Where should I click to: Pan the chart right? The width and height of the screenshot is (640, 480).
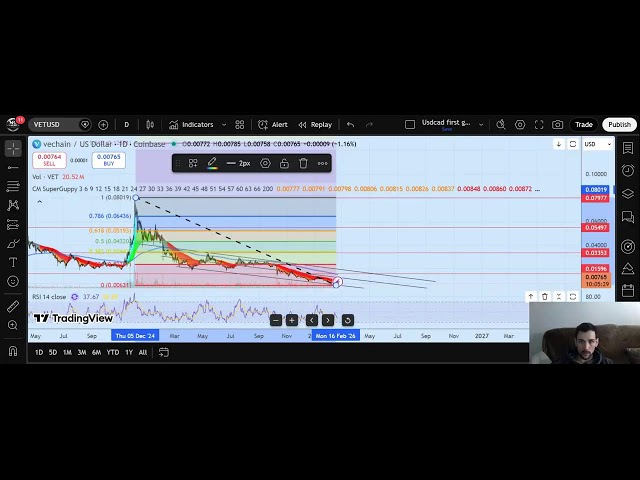click(328, 320)
